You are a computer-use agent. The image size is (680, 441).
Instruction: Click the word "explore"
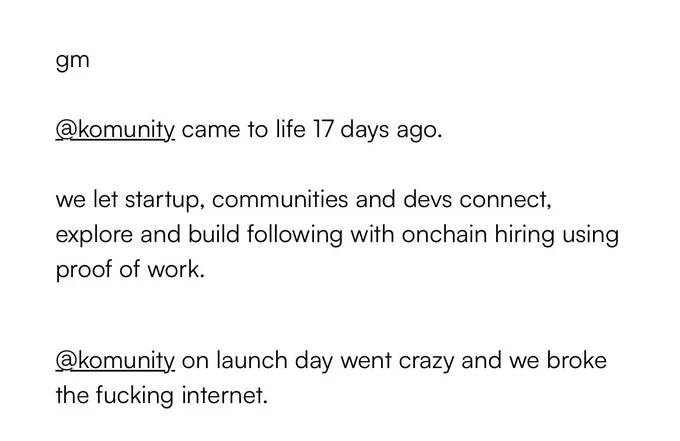click(94, 235)
